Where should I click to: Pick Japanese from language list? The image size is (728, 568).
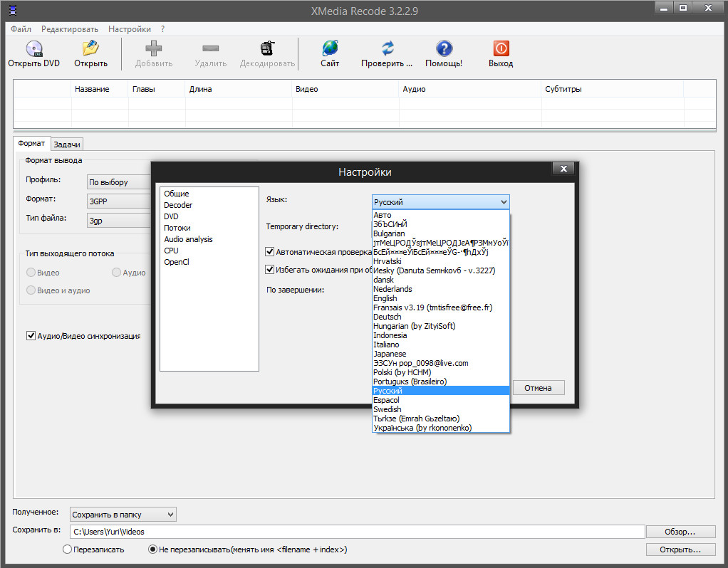pos(441,354)
